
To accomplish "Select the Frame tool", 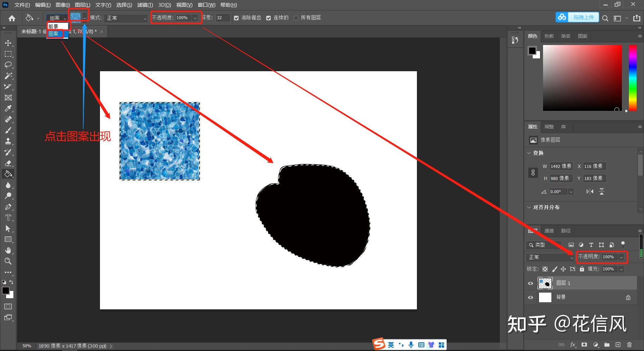I will click(8, 97).
